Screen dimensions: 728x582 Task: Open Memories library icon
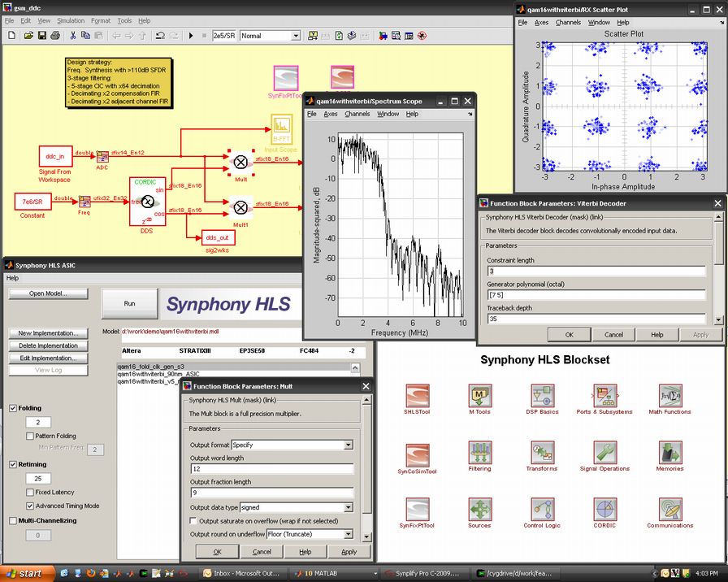pos(670,453)
